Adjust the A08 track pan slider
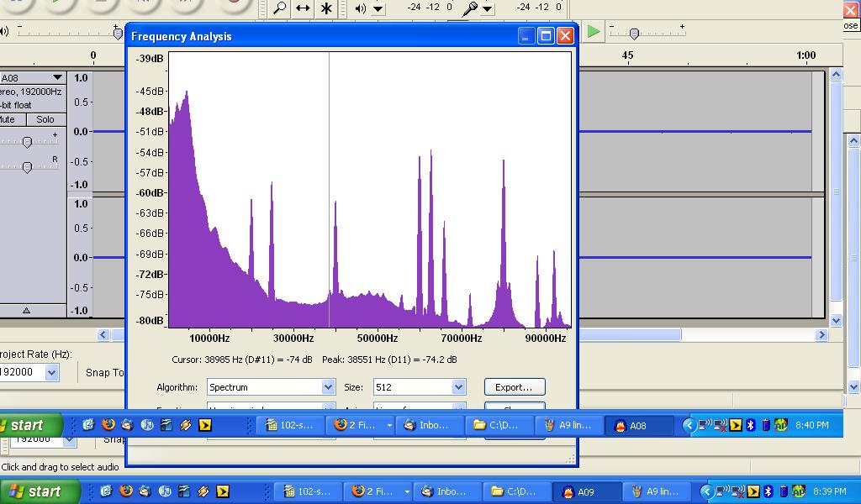Image resolution: width=861 pixels, height=504 pixels. tap(27, 167)
